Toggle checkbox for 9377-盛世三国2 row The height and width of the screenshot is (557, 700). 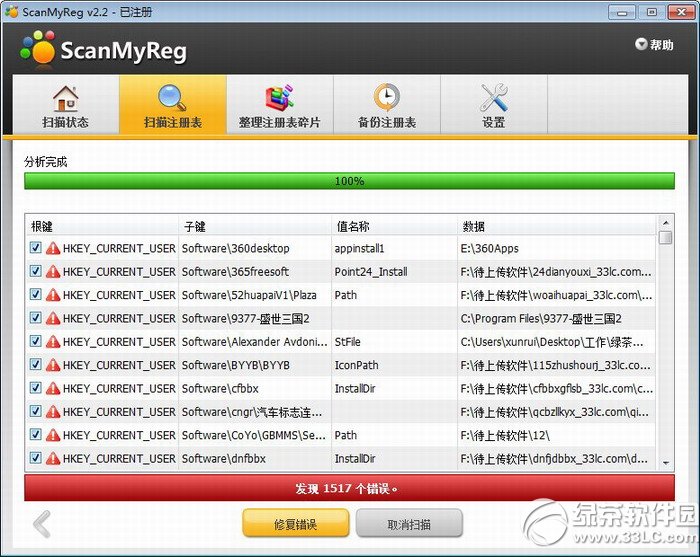36,318
